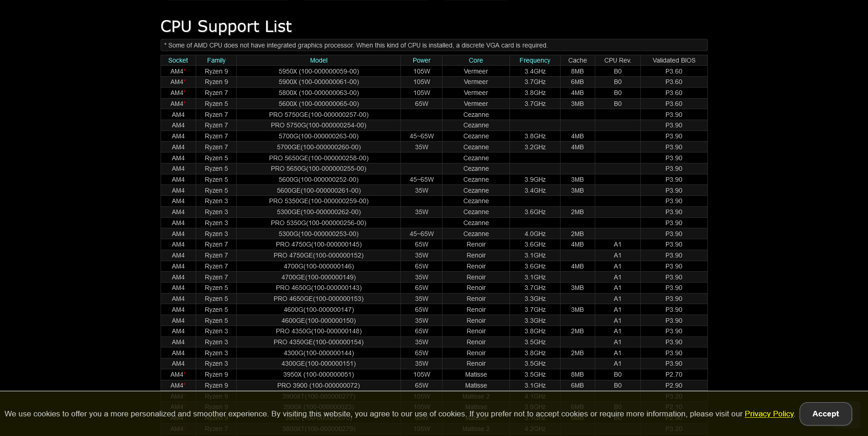Screen dimensions: 868x436
Task: Select model PRO 5650G(100-000000255-00)
Action: tap(319, 168)
